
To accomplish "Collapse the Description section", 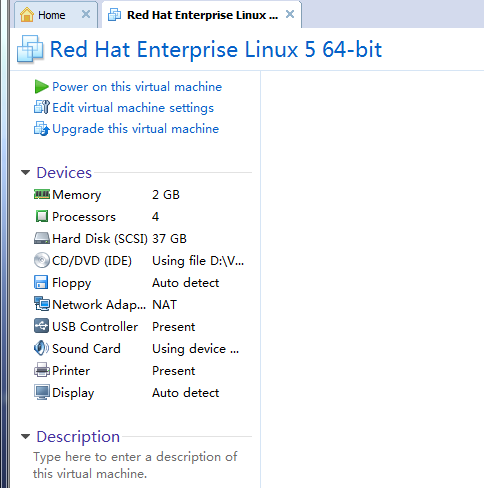I will point(25,436).
